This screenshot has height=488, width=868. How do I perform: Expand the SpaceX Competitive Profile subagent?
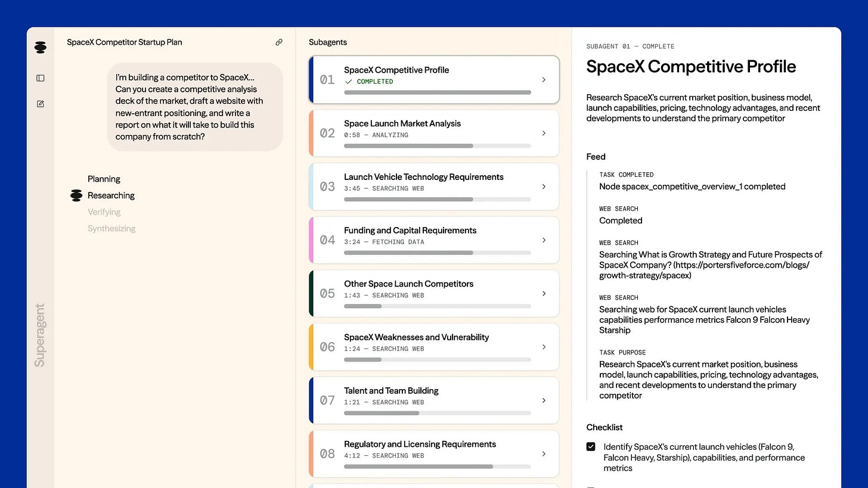click(543, 79)
